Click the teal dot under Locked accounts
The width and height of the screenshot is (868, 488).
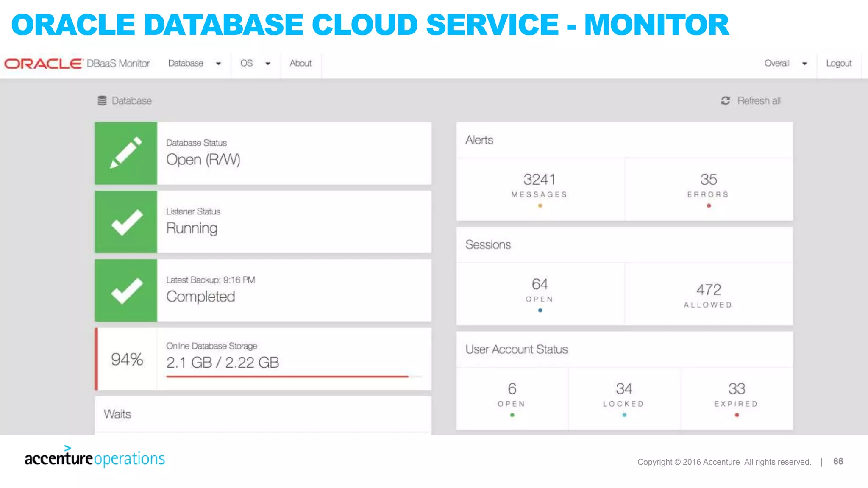point(624,415)
